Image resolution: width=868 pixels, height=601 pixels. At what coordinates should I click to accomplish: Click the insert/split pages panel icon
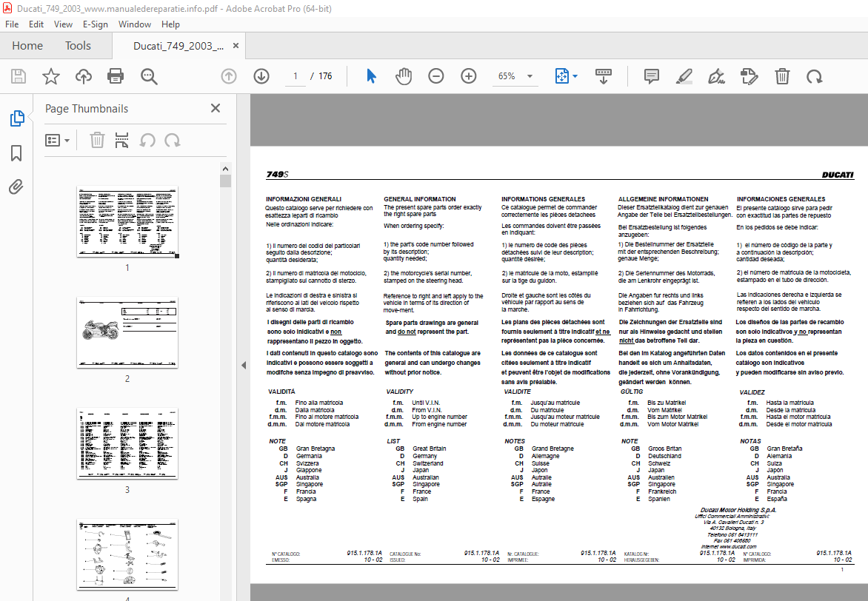[x=121, y=140]
